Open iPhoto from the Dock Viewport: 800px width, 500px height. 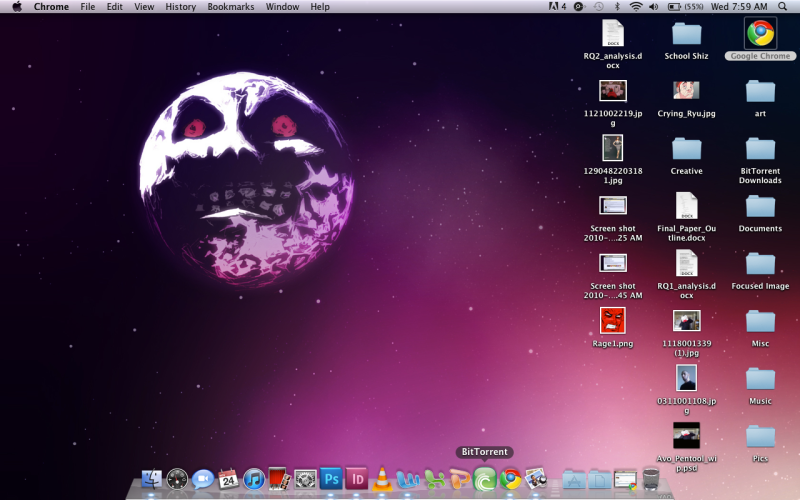click(536, 480)
